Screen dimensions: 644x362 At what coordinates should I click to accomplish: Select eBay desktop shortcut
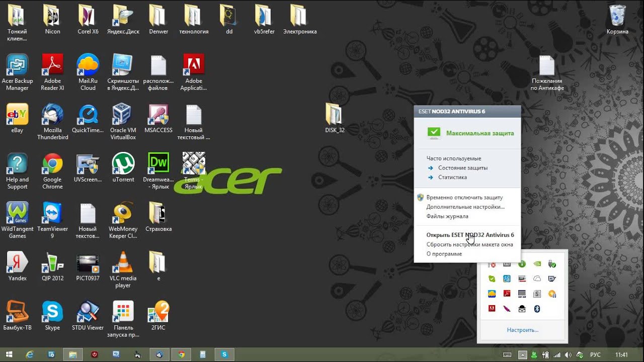[x=17, y=119]
